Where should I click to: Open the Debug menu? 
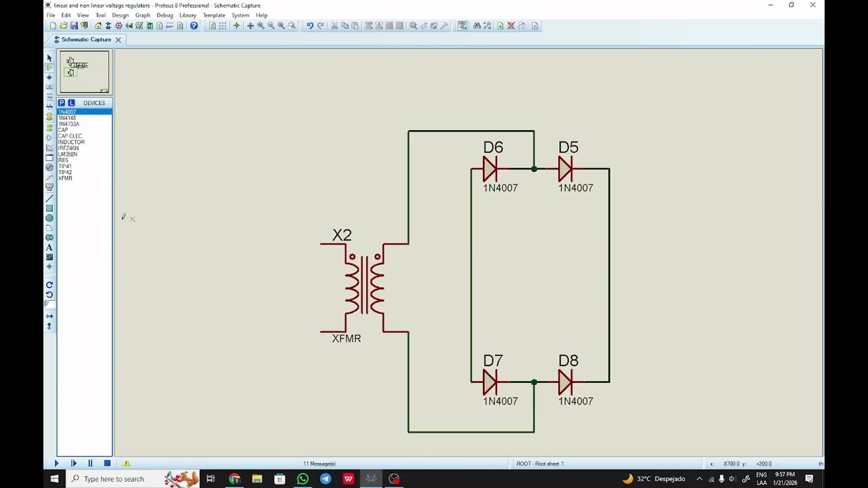pos(165,15)
